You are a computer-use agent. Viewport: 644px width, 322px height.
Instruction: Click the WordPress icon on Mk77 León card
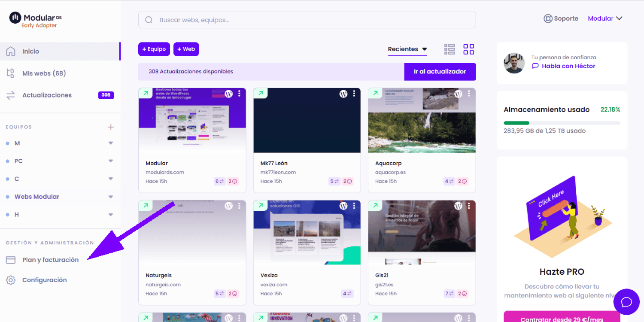pos(343,94)
